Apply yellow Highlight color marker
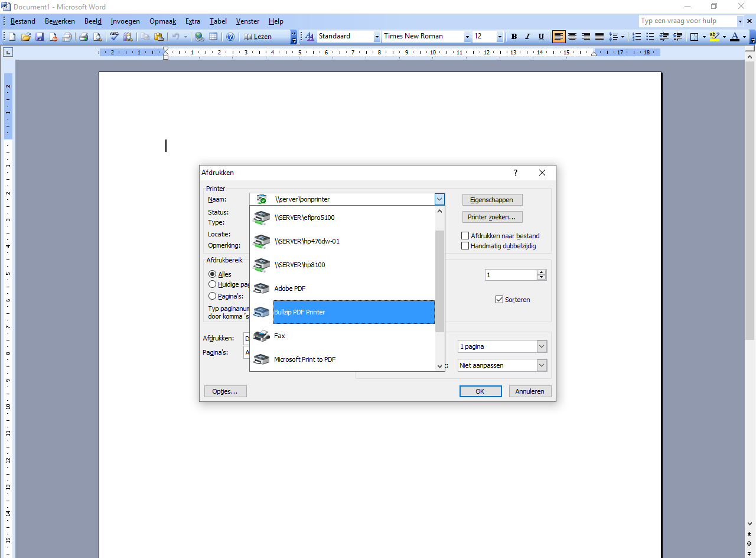The height and width of the screenshot is (558, 756). click(714, 37)
